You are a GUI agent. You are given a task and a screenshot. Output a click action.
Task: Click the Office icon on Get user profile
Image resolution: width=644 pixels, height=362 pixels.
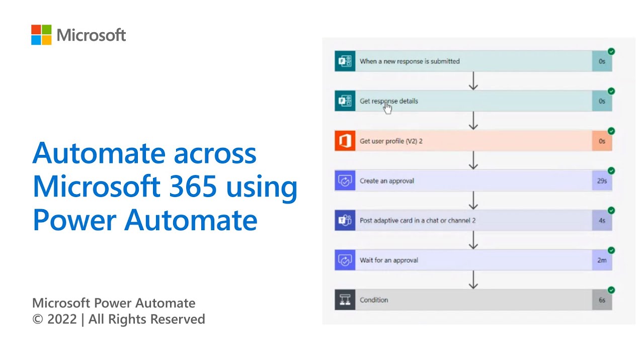[x=345, y=141]
